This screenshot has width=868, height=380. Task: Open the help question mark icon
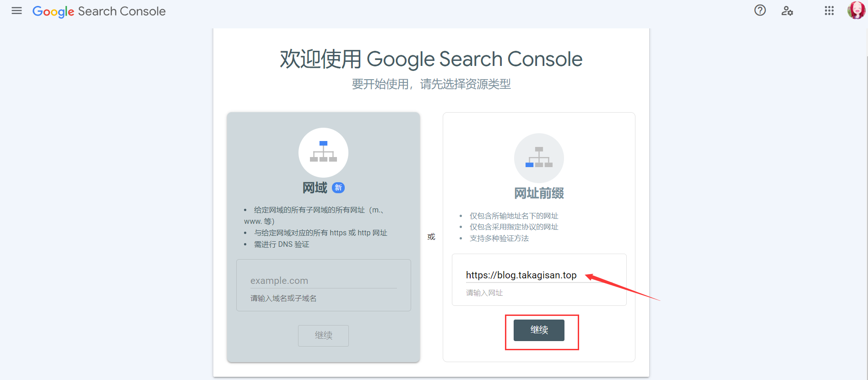(760, 10)
